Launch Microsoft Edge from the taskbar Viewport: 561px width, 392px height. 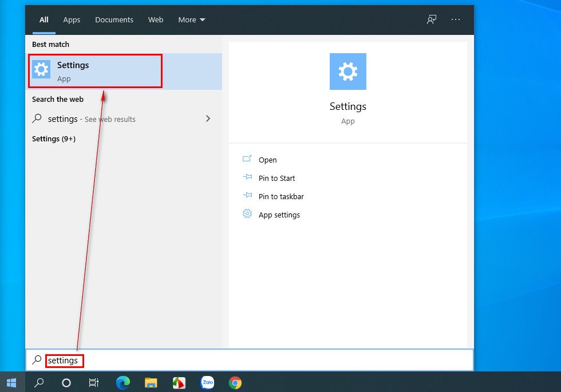(x=123, y=383)
